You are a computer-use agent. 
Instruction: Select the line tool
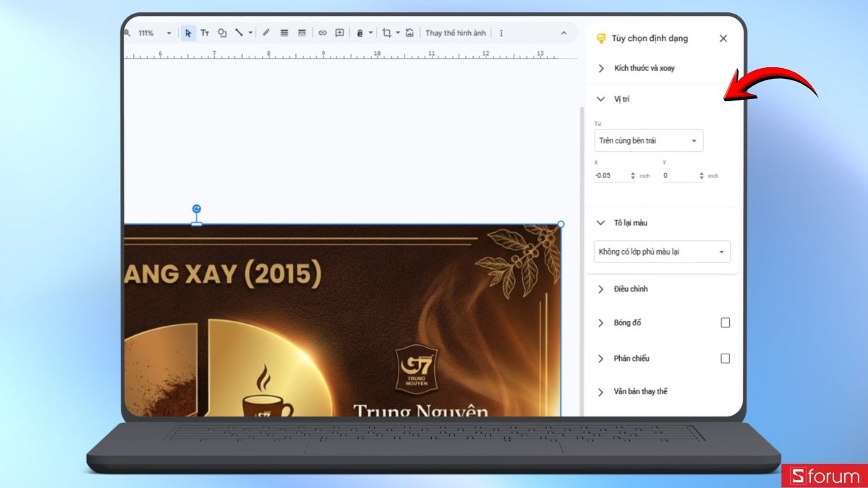pos(239,33)
